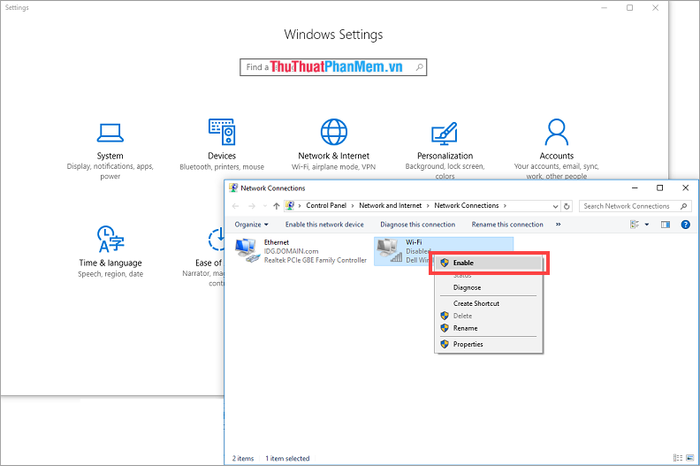Click Rename this connection
700x466 pixels.
pos(508,225)
